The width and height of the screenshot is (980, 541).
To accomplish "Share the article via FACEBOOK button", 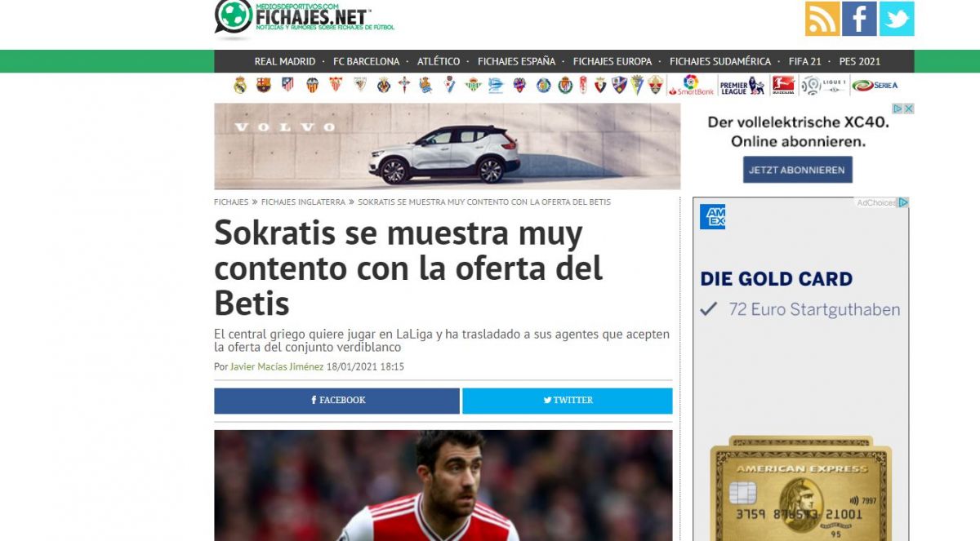I will coord(336,401).
